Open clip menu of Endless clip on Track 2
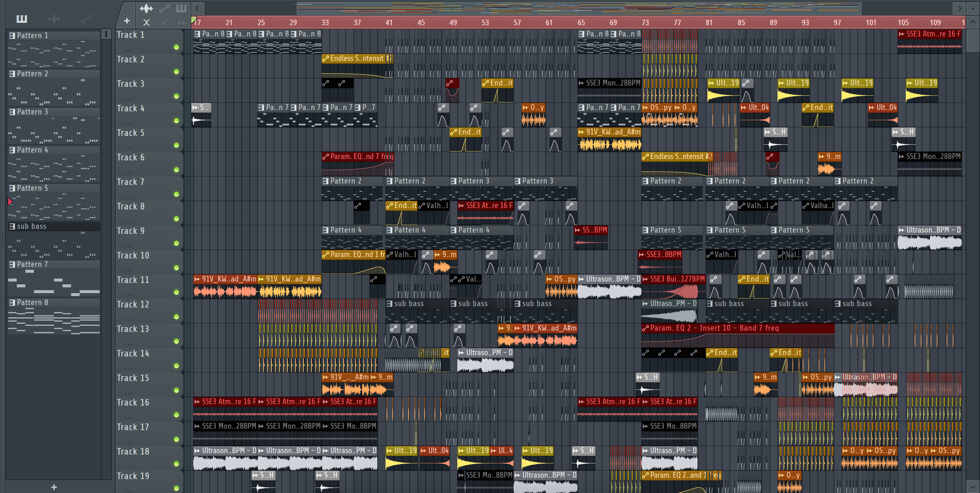Screen dimensions: 980x493 (326, 59)
